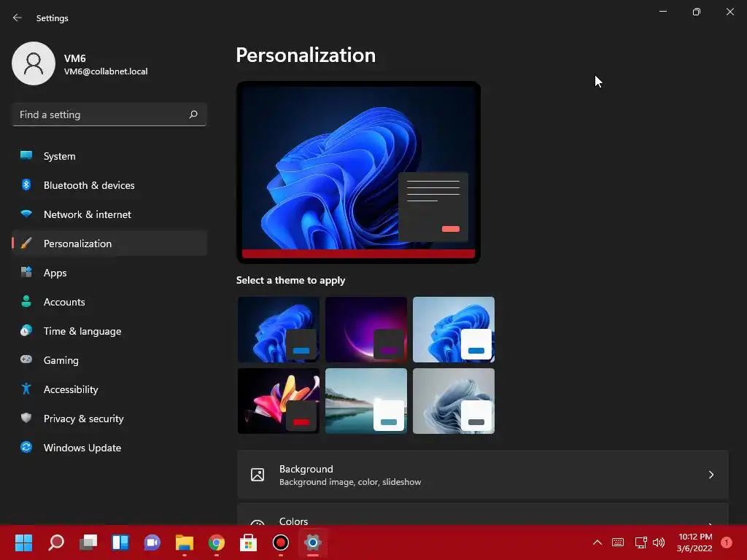Image resolution: width=747 pixels, height=560 pixels.
Task: Open Accounts settings
Action: (109, 302)
